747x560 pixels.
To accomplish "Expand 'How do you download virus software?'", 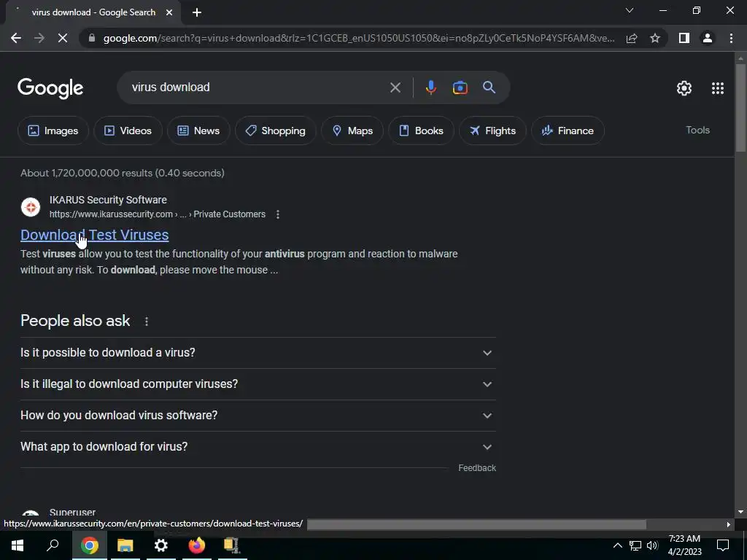I will 258,416.
